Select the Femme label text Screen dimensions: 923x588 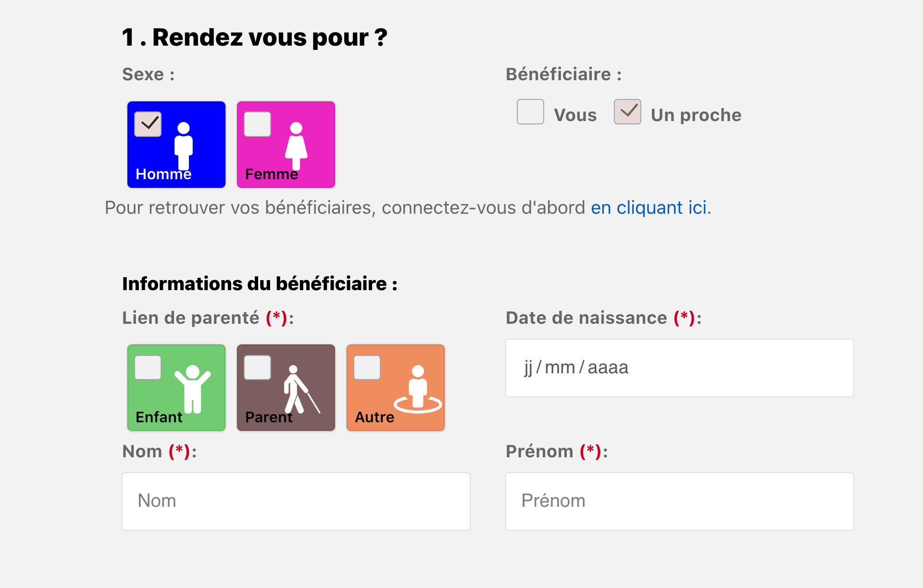pyautogui.click(x=271, y=174)
